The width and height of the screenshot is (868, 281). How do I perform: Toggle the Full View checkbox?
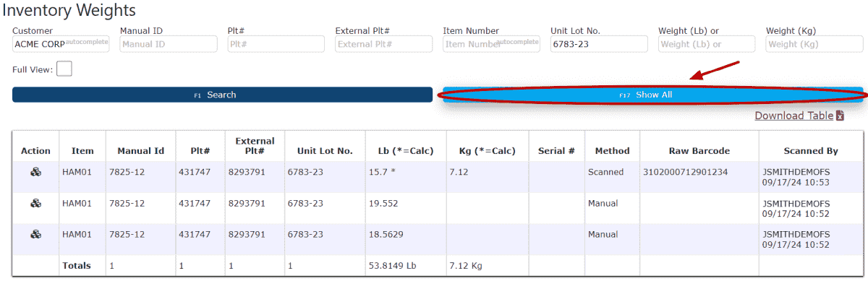click(x=64, y=69)
